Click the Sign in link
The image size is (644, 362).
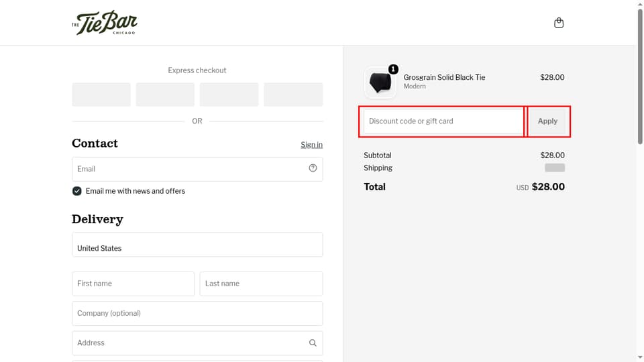coord(311,145)
